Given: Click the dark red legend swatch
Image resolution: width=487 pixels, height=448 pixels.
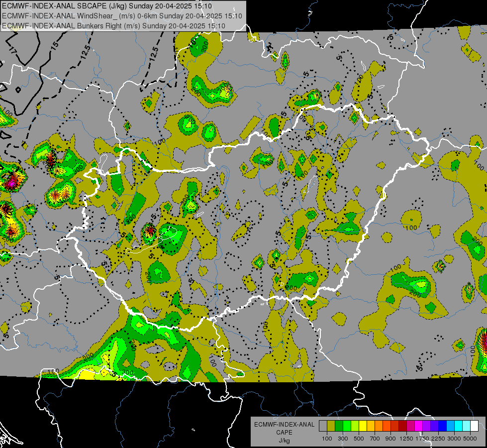Looking at the screenshot, I should (x=403, y=426).
